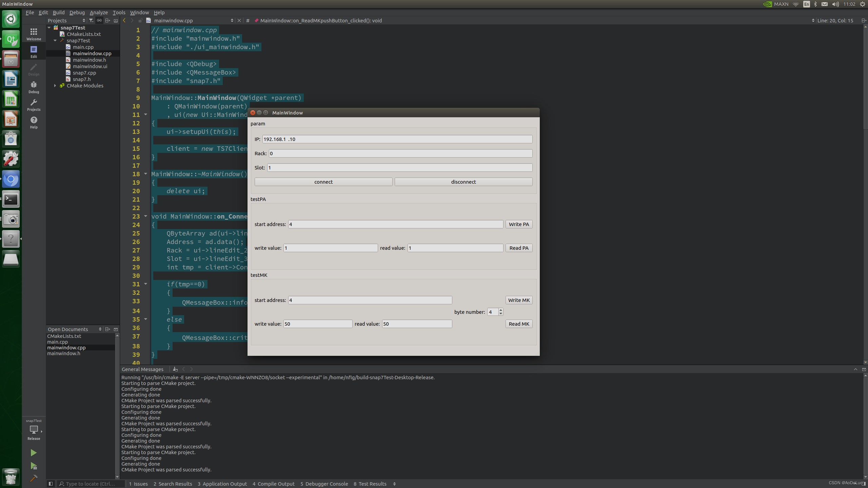The image size is (868, 488).
Task: Click the connect button in param section
Action: pyautogui.click(x=323, y=181)
